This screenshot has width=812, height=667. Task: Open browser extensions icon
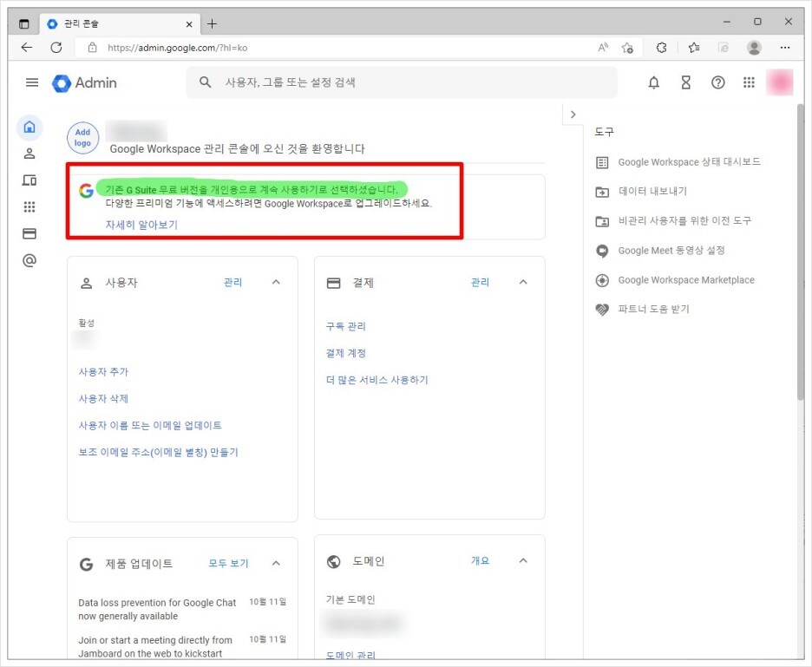(661, 48)
